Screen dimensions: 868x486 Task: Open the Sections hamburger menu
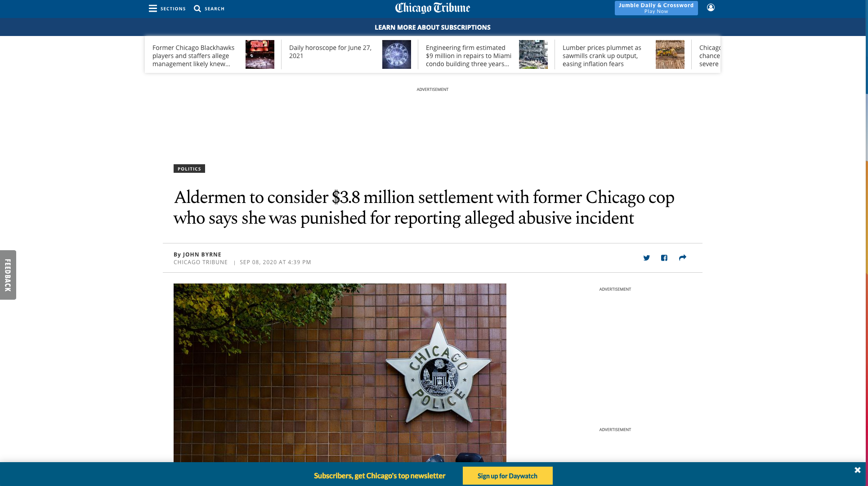153,9
